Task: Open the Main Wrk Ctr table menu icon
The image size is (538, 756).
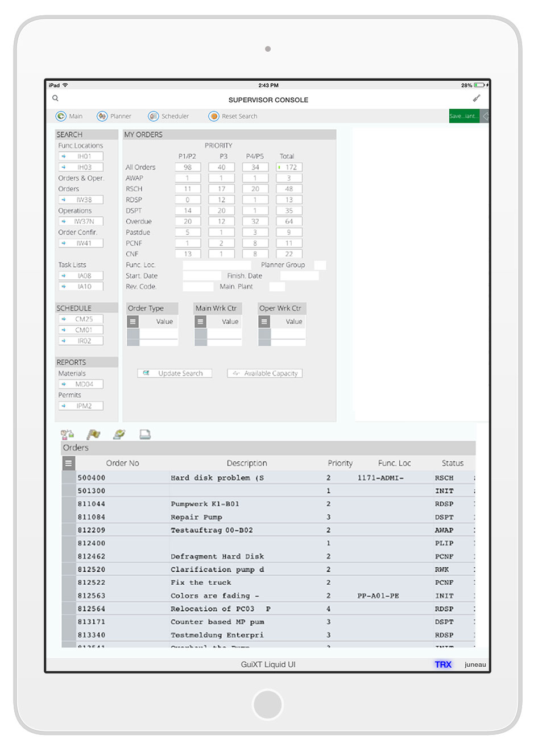Action: coord(200,321)
